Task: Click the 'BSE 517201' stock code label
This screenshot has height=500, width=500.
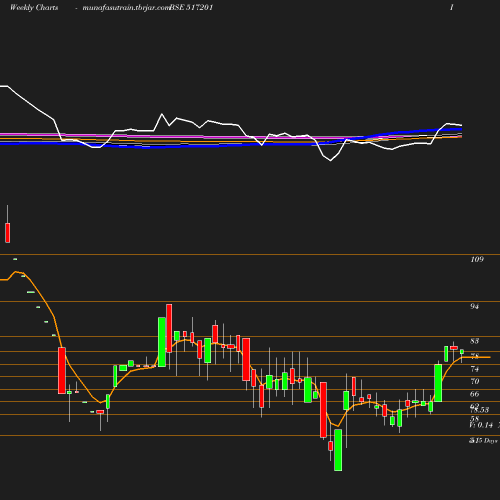Action: [x=191, y=8]
